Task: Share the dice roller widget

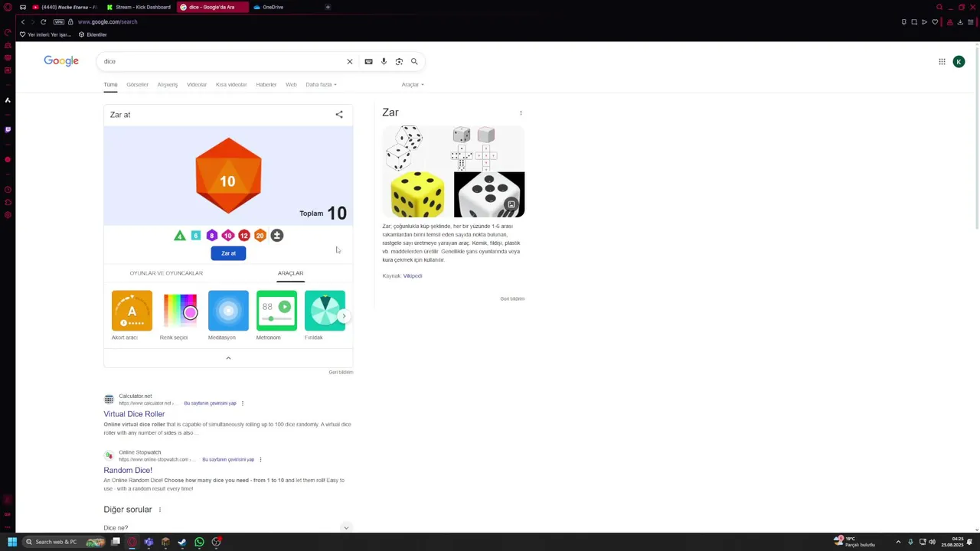Action: [x=339, y=115]
